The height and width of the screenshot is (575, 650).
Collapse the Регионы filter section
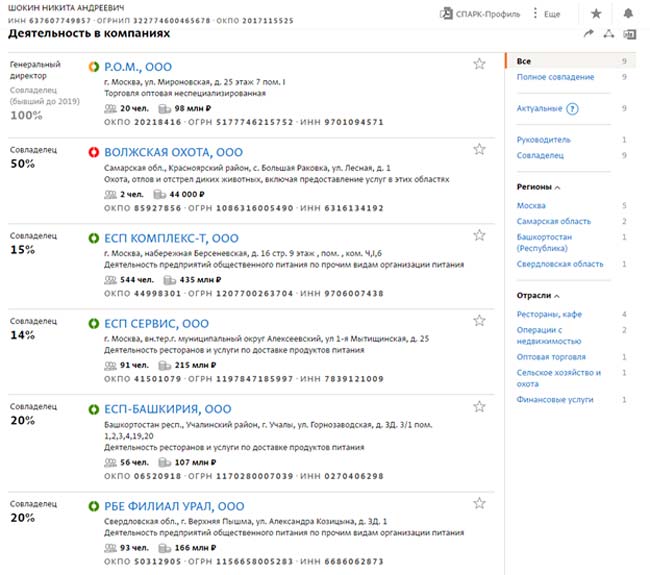(557, 187)
